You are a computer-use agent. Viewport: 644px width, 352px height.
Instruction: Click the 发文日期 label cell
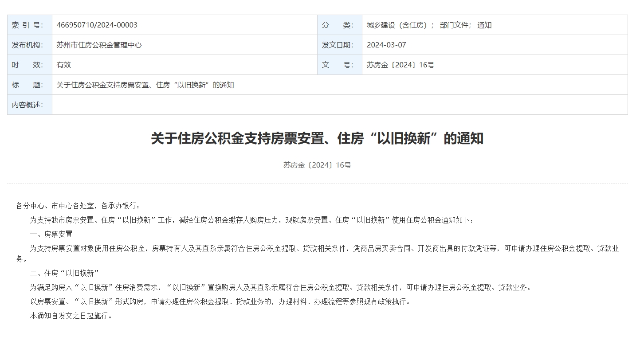pos(340,45)
